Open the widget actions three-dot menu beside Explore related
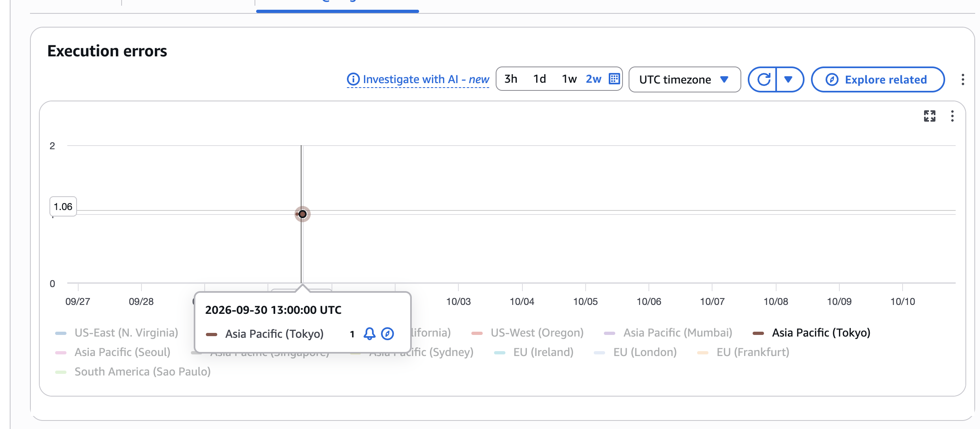Viewport: 980px width, 429px height. pos(963,79)
